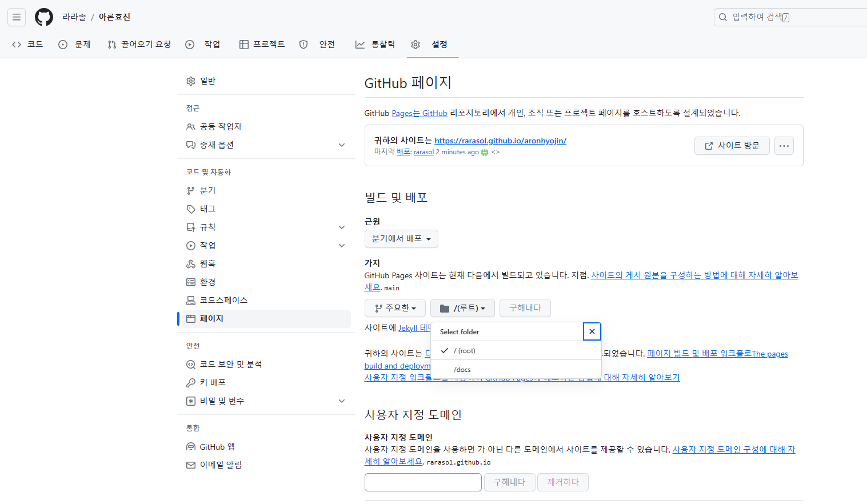
Task: Click the rules icon beside 규칙
Action: point(191,227)
